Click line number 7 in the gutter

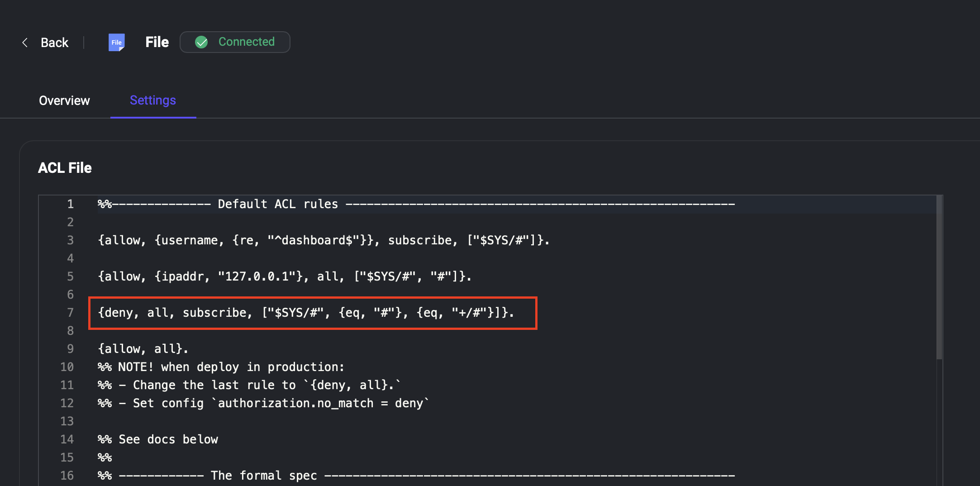(70, 313)
